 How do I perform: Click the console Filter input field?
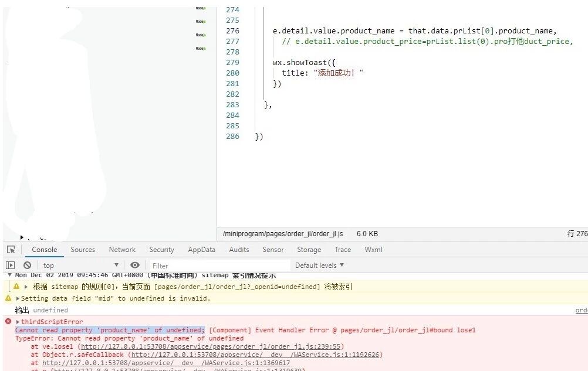(x=220, y=266)
